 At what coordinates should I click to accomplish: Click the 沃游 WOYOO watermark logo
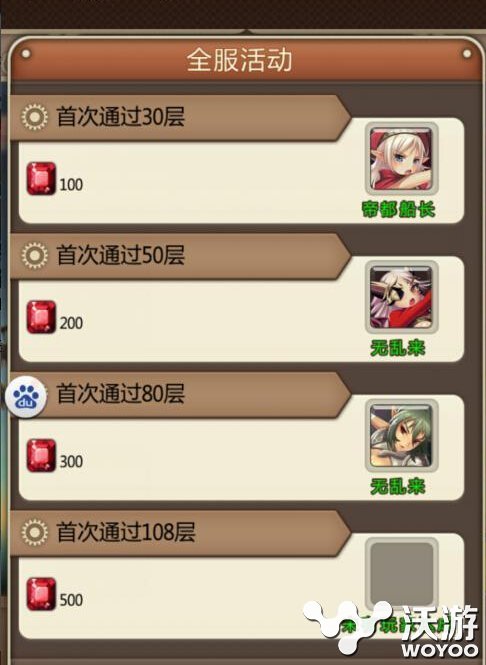(392, 628)
